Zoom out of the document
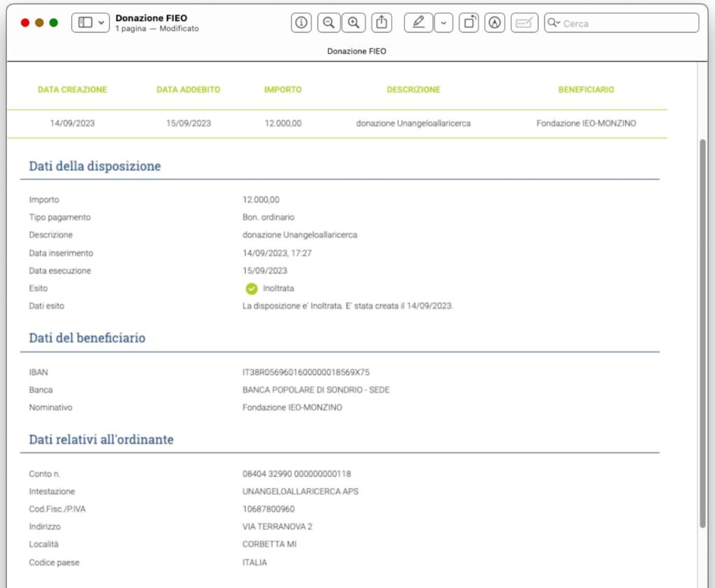Screen dimensions: 715x588 [328, 23]
